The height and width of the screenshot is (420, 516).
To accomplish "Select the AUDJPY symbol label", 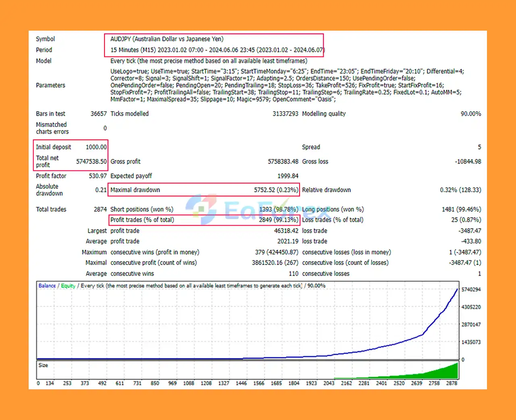I will (x=166, y=39).
